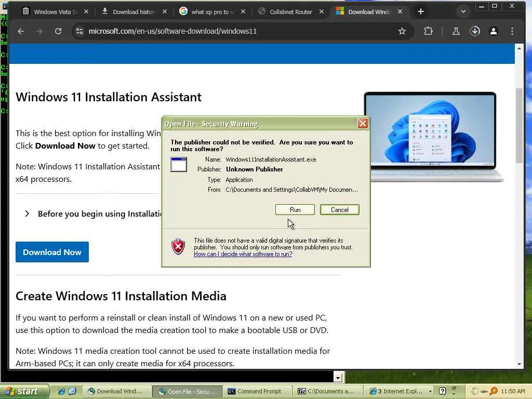Click the page scrollbar up arrow
Image resolution: width=532 pixels, height=399 pixels.
coord(519,48)
